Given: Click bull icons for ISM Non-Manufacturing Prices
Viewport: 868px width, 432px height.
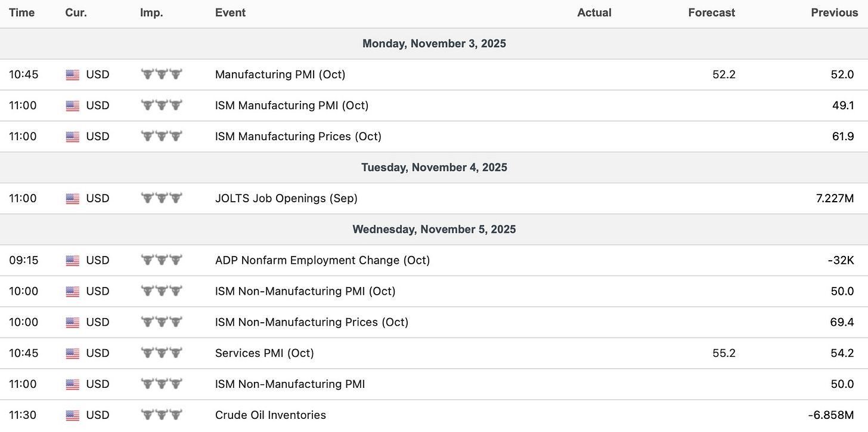Looking at the screenshot, I should click(162, 322).
